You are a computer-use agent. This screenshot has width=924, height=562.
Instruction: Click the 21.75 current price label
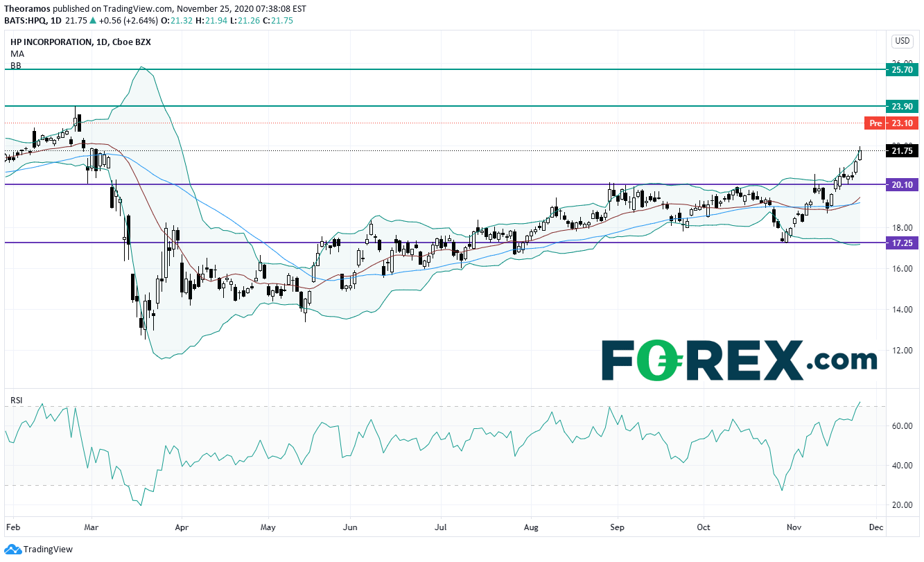(x=902, y=151)
